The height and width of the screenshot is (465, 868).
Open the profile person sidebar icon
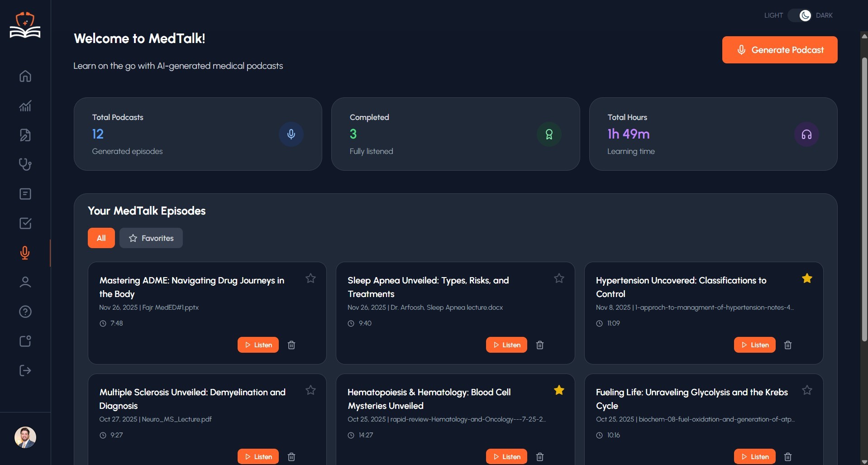(x=25, y=282)
